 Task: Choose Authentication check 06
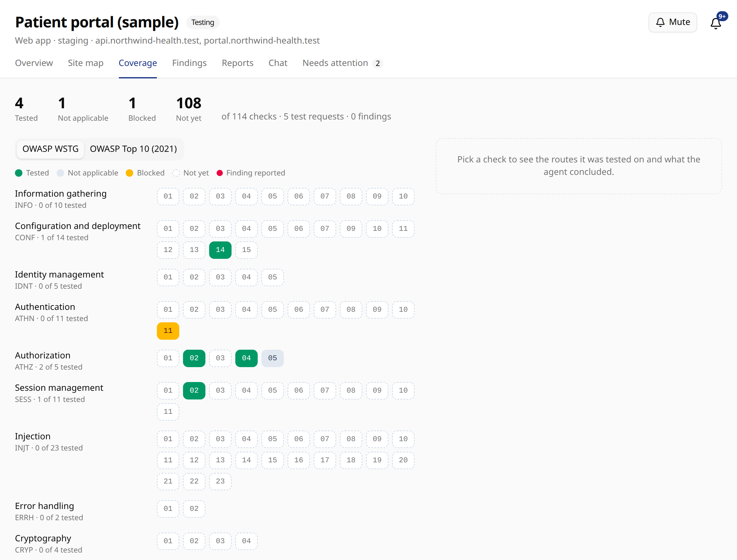click(299, 310)
